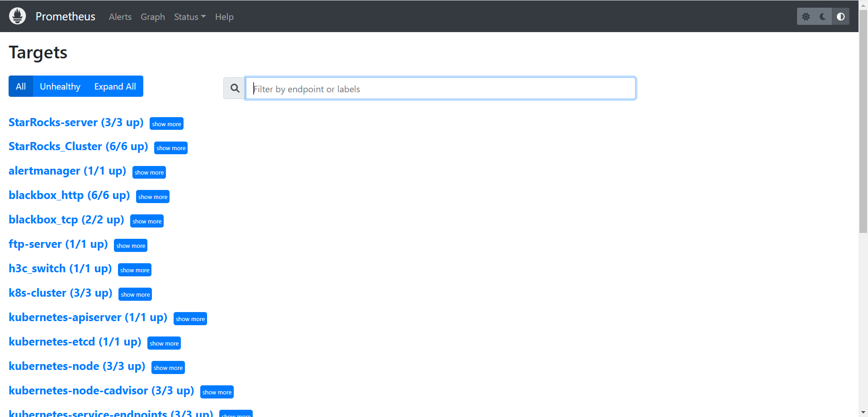
Task: Open the kubernetes-apiserver target group link
Action: pos(88,317)
